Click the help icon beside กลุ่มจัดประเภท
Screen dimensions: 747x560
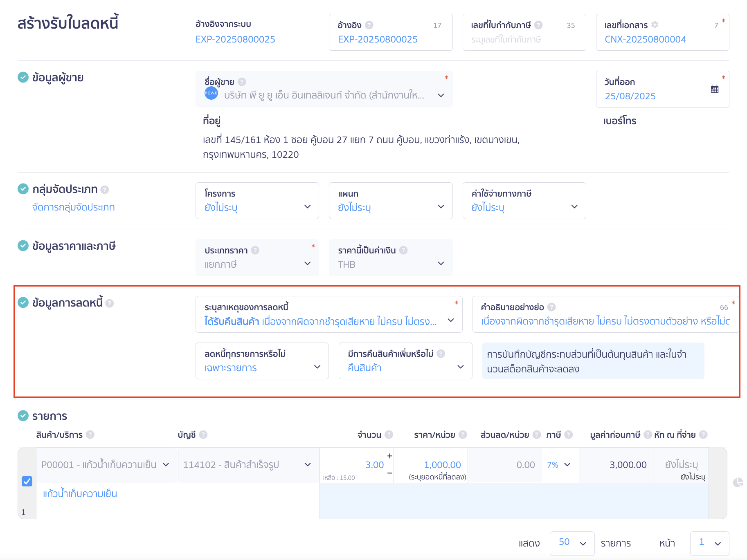pyautogui.click(x=105, y=190)
